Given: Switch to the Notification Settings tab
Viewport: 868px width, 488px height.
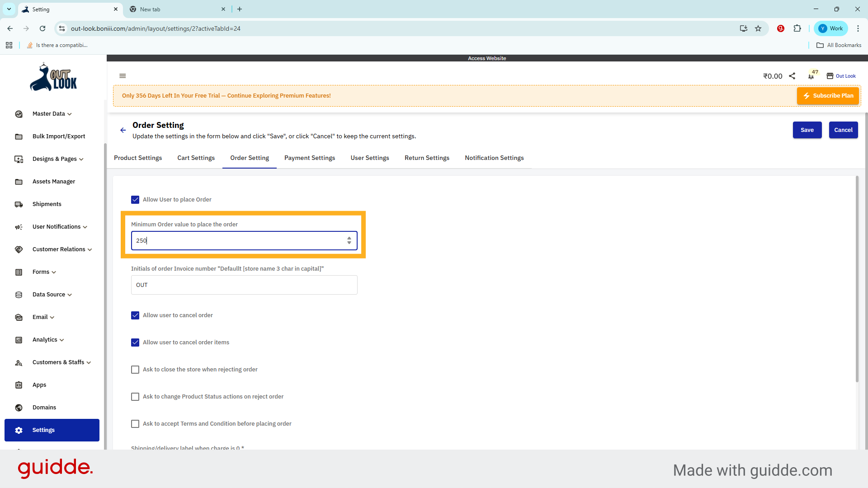Looking at the screenshot, I should click(494, 158).
